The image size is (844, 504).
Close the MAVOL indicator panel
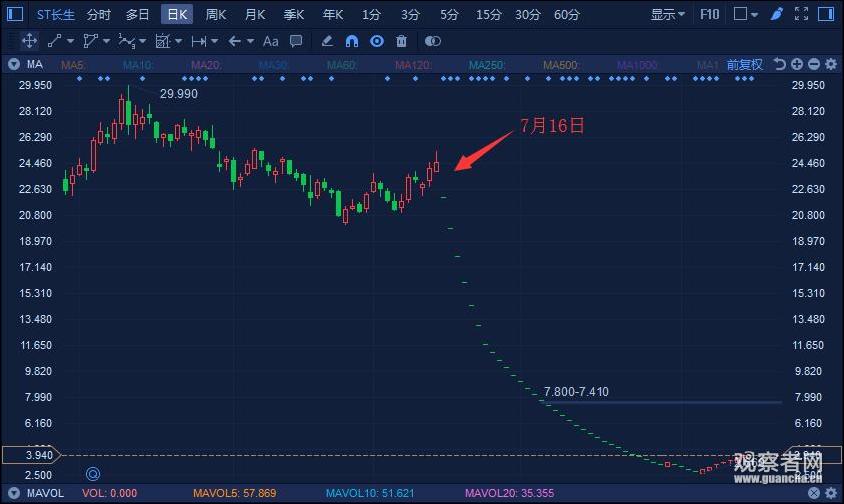pyautogui.click(x=814, y=493)
